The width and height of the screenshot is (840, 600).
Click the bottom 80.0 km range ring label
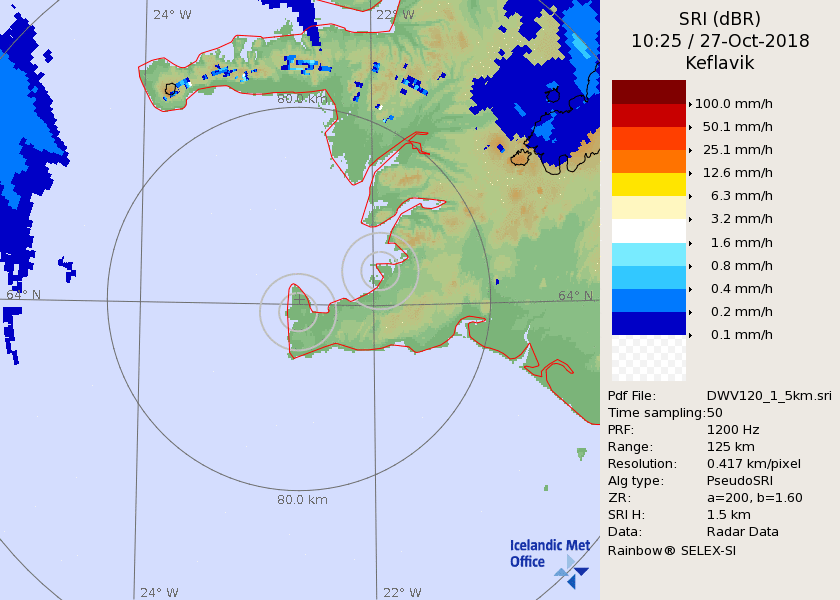(x=302, y=500)
